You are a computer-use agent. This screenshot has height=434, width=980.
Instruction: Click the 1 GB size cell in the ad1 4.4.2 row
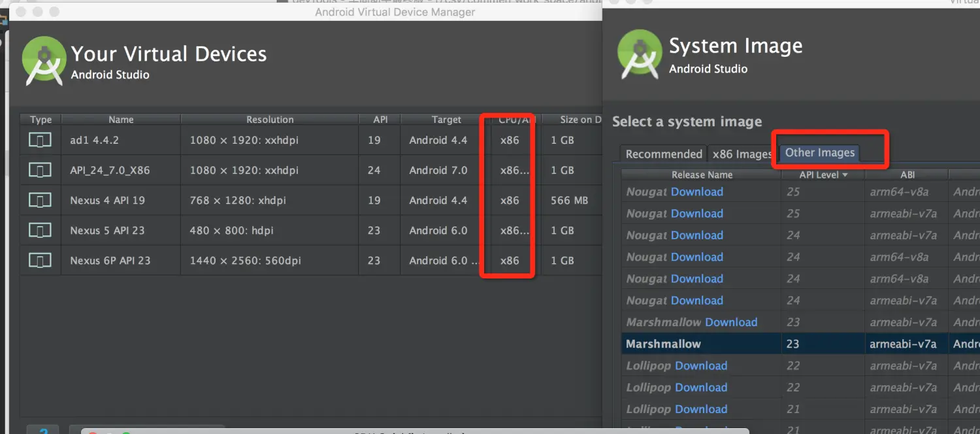tap(562, 141)
